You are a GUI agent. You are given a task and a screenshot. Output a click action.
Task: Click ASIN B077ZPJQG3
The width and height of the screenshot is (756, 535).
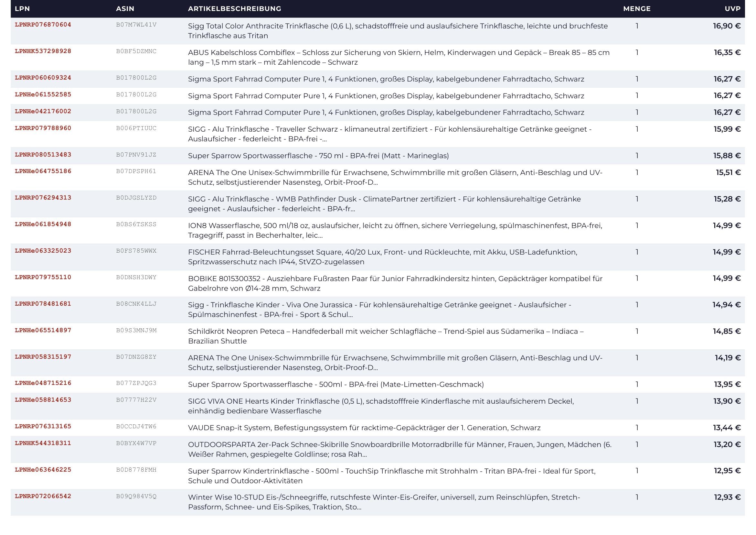coord(136,383)
